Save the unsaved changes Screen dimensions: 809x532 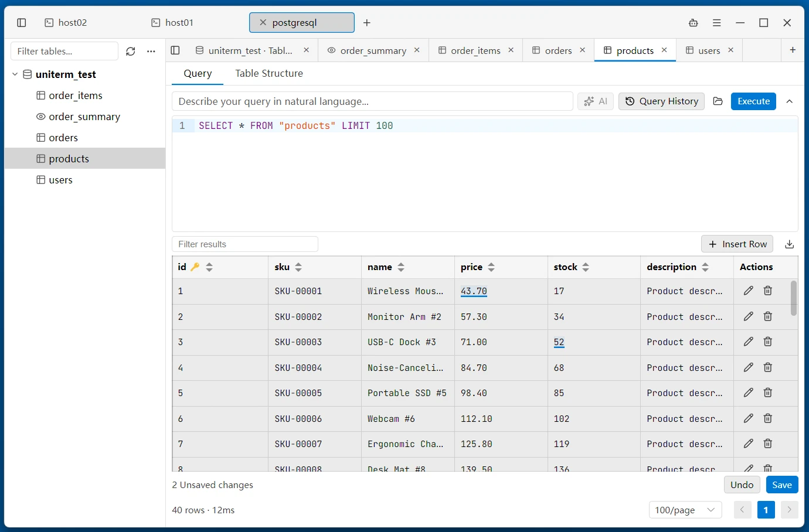coord(782,485)
